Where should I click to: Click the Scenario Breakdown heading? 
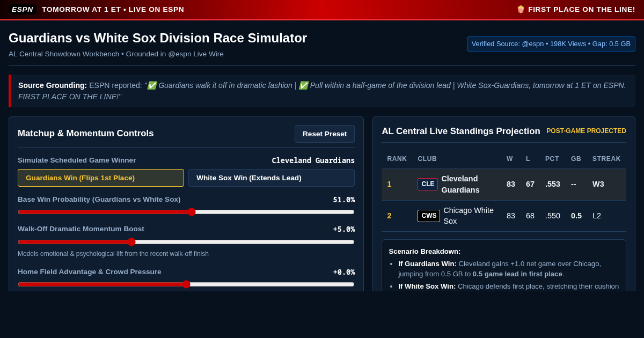coord(425,251)
